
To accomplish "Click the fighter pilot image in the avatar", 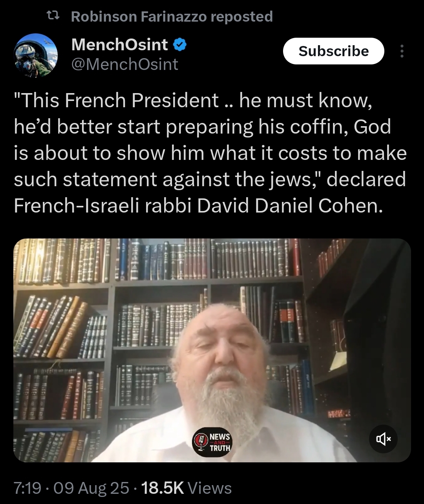I will click(x=36, y=55).
